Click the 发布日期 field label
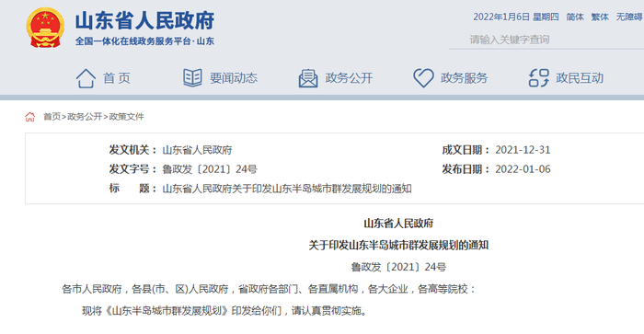The width and height of the screenshot is (644, 334). [466, 169]
